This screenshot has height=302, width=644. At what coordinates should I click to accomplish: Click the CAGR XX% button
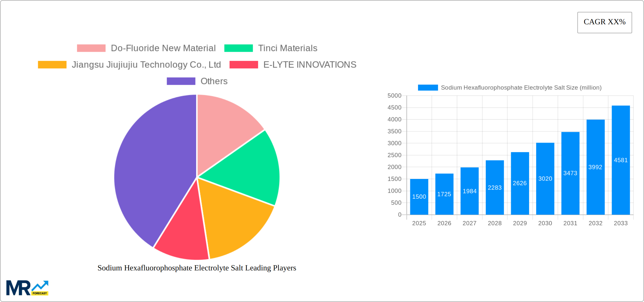[604, 22]
